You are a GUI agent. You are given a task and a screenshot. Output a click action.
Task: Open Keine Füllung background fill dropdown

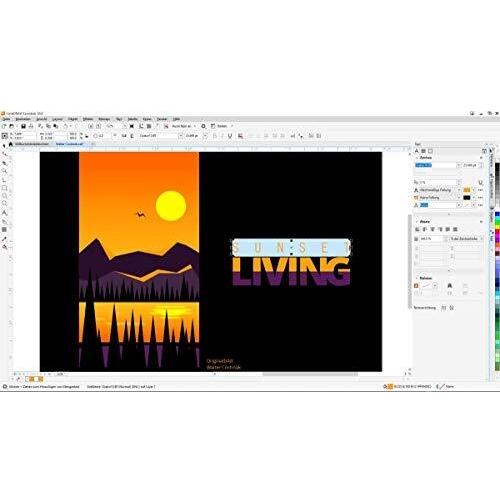[459, 198]
